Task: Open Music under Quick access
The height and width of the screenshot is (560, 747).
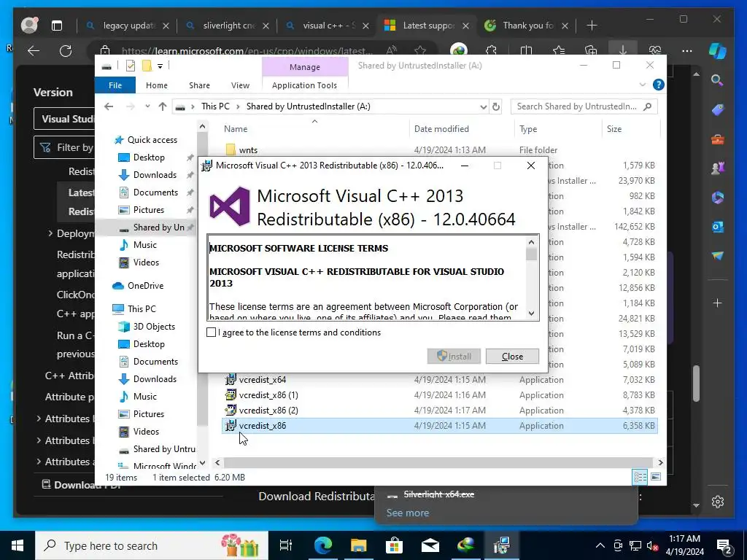Action: tap(145, 245)
